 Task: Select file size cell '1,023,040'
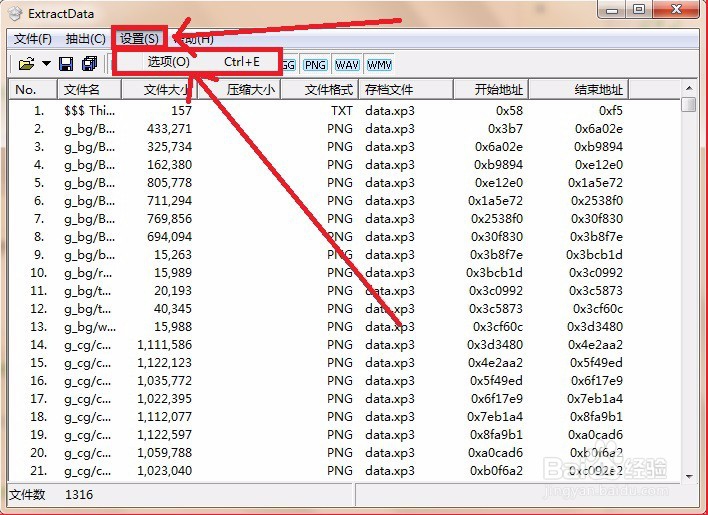point(165,471)
